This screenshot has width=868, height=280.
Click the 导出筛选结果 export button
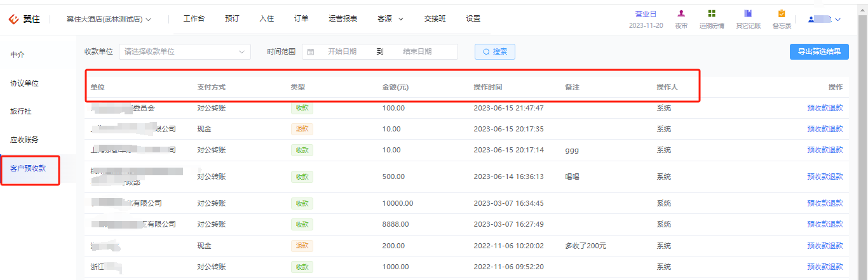tap(819, 51)
